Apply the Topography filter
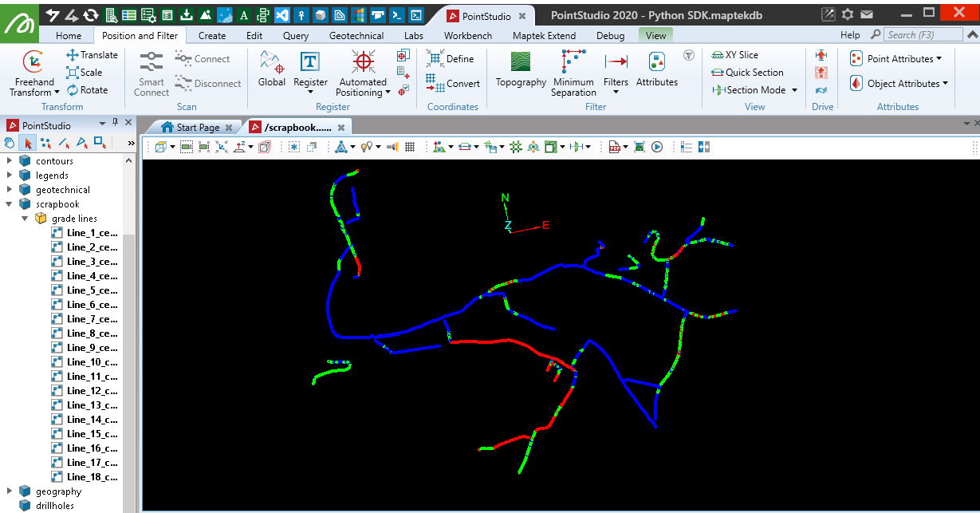Image resolution: width=980 pixels, height=513 pixels. click(521, 69)
